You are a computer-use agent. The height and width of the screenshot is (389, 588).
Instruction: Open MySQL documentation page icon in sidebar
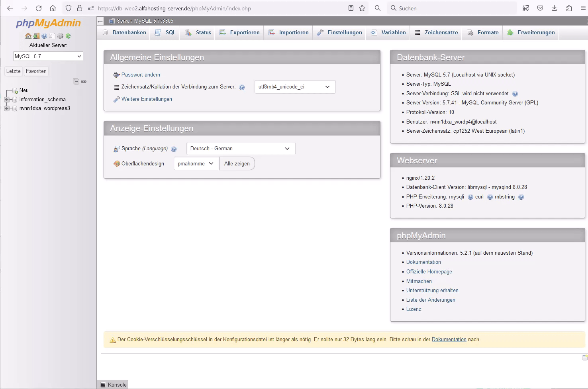[x=52, y=36]
